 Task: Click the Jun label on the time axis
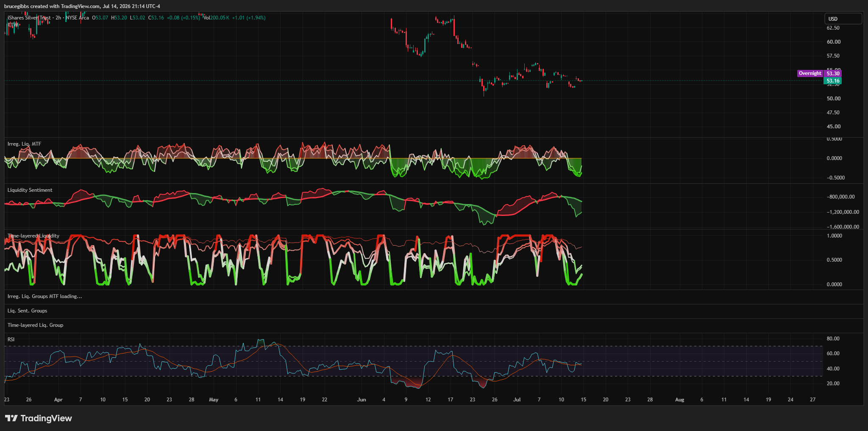(x=362, y=400)
